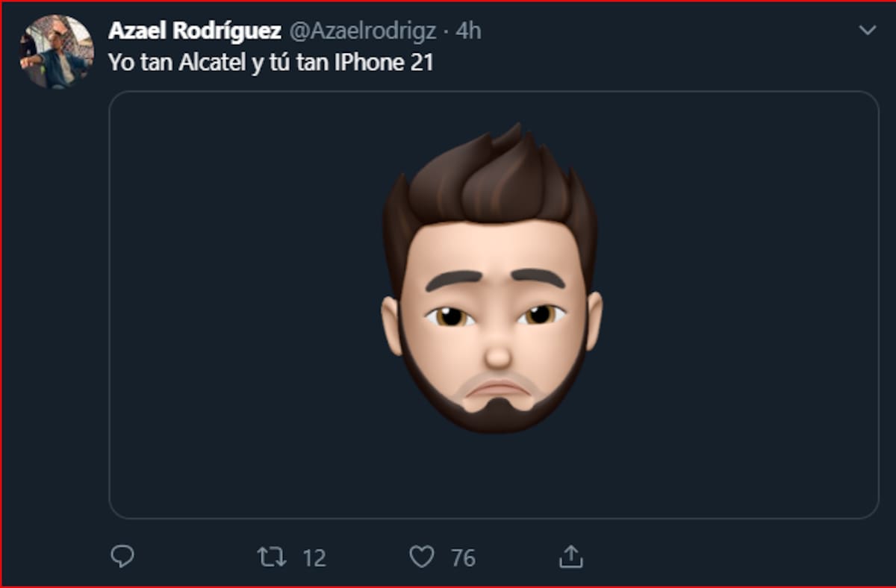Image resolution: width=896 pixels, height=588 pixels.
Task: Expand the tweet options chevron menu
Action: (x=868, y=31)
